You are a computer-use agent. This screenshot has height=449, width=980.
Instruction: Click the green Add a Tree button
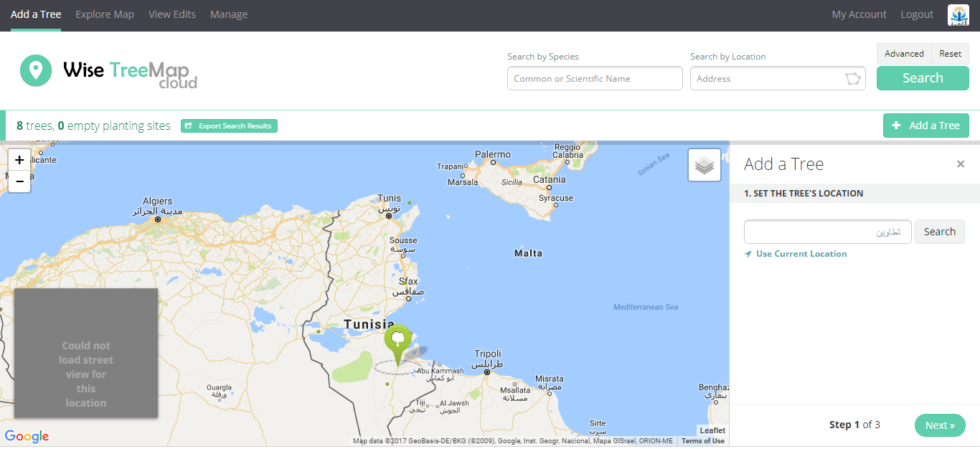click(x=926, y=126)
